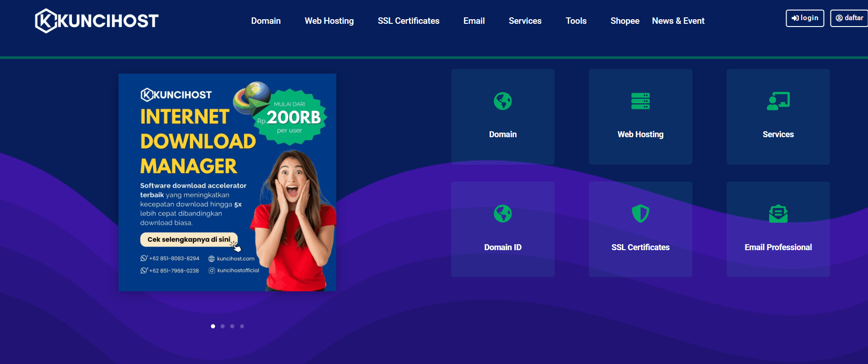Open the Internet Download Manager promo banner

(227, 182)
